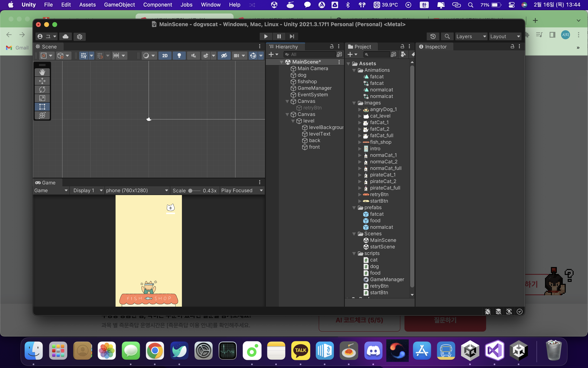Open the Component menu

pyautogui.click(x=157, y=5)
